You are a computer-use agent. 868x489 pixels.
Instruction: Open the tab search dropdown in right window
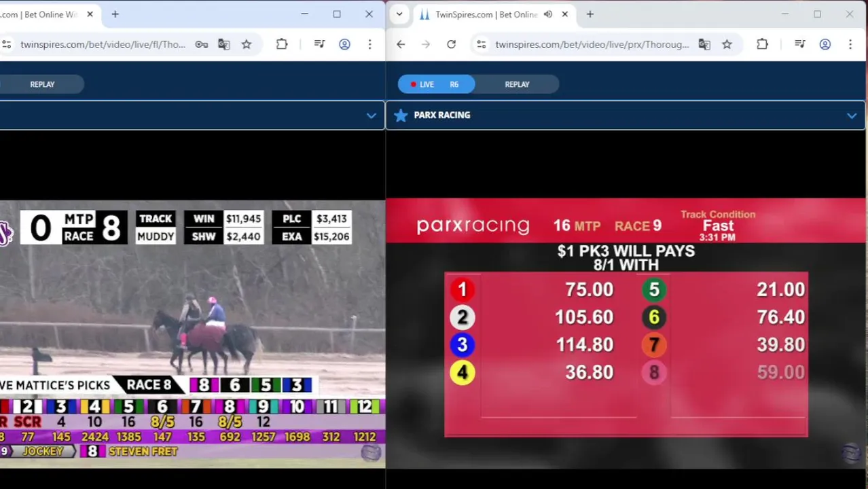click(x=399, y=14)
